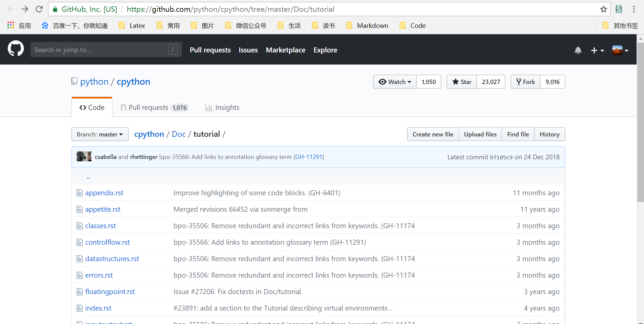Open the green S browser extension icon

pos(619,9)
